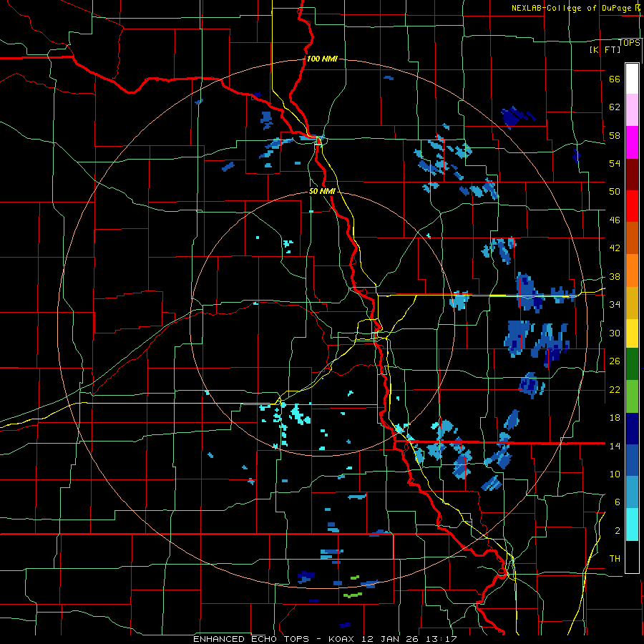Click the legend value '38'
644x644 pixels.
(615, 276)
